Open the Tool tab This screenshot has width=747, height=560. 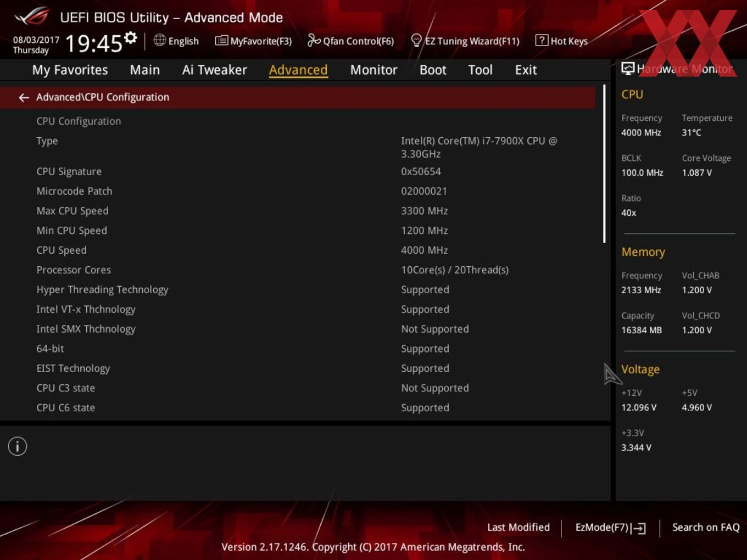coord(480,70)
